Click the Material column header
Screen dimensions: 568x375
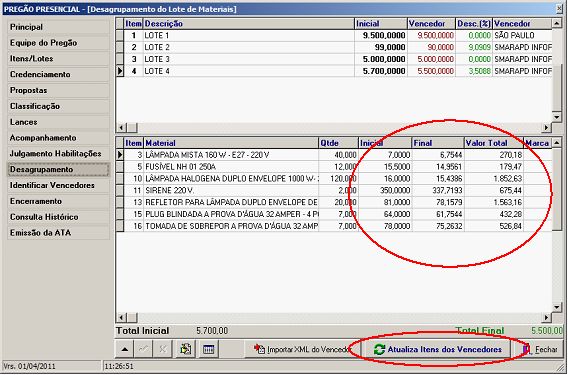click(231, 143)
